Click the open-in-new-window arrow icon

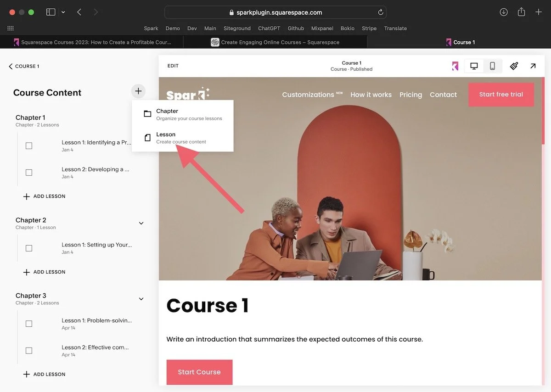point(533,66)
